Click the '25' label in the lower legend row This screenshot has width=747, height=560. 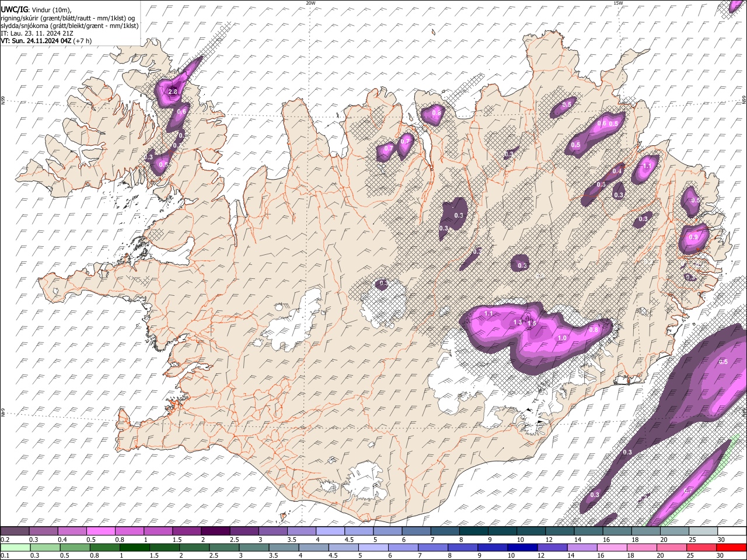point(690,556)
